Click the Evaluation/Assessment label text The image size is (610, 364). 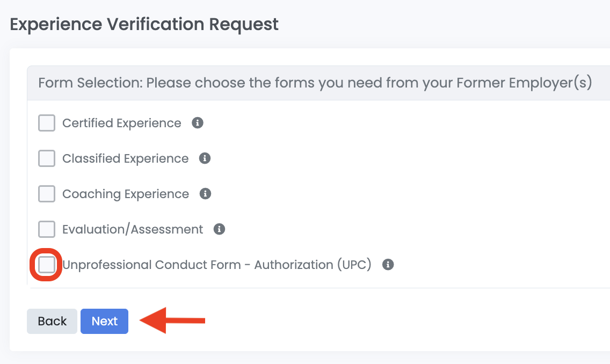point(132,229)
